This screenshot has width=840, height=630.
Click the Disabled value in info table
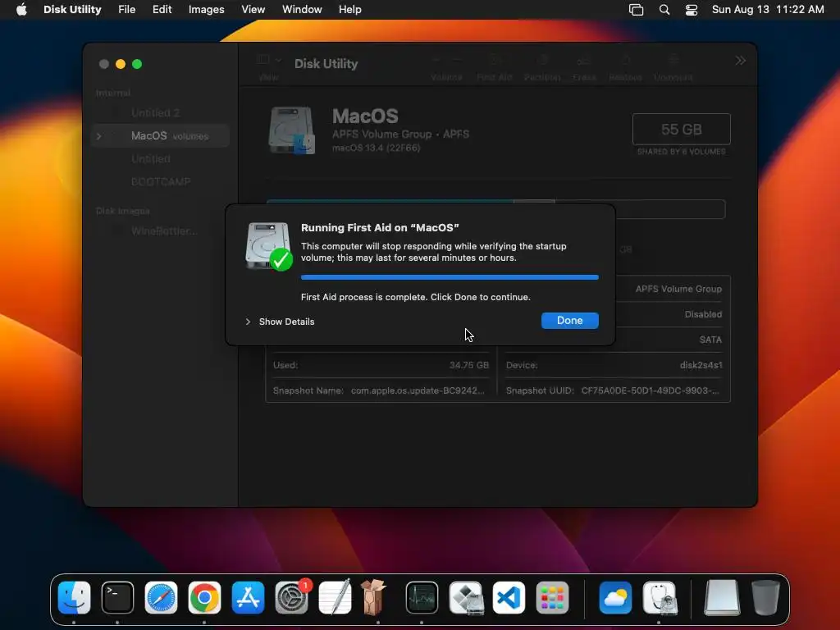[x=703, y=314]
